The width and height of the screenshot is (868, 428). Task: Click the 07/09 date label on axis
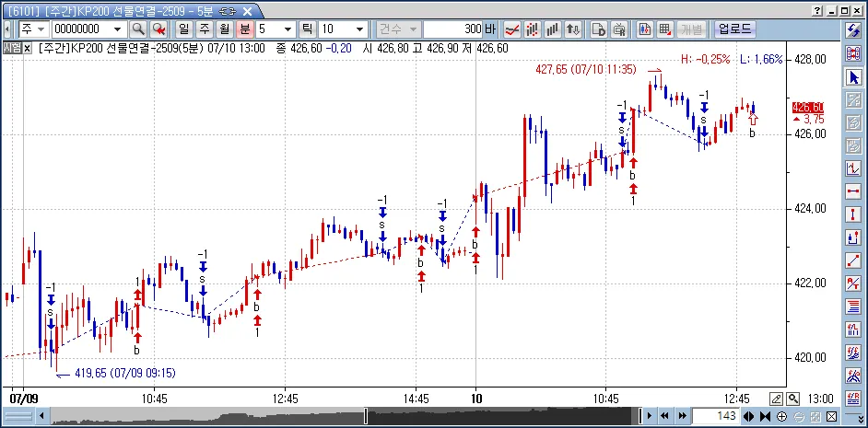click(x=24, y=399)
